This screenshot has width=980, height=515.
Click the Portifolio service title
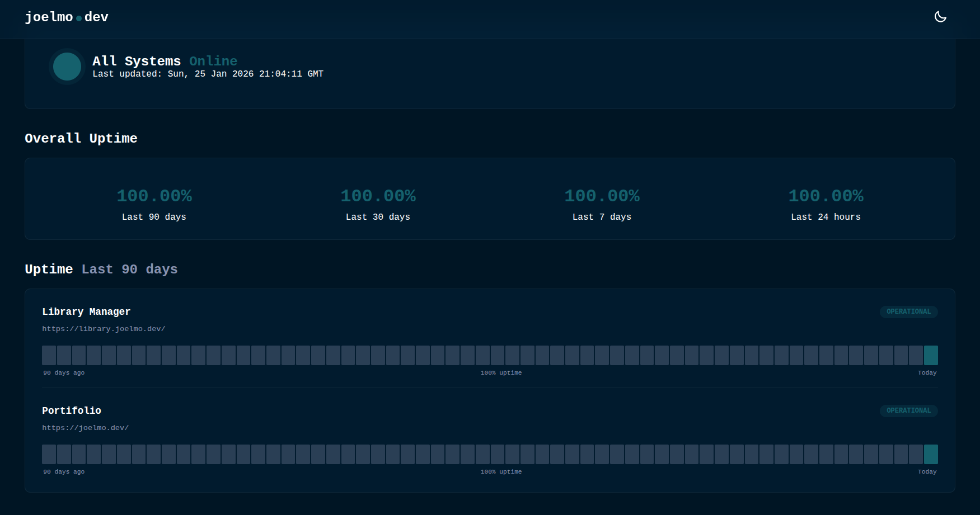(x=72, y=410)
